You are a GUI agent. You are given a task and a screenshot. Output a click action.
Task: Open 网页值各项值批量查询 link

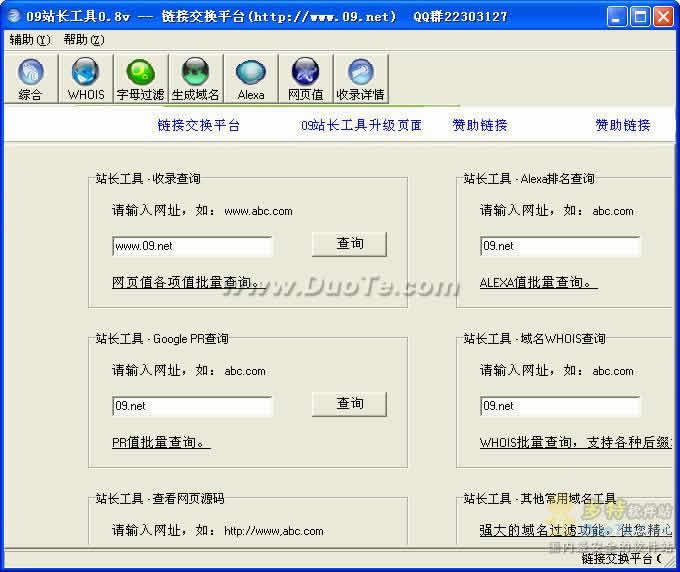coord(187,283)
